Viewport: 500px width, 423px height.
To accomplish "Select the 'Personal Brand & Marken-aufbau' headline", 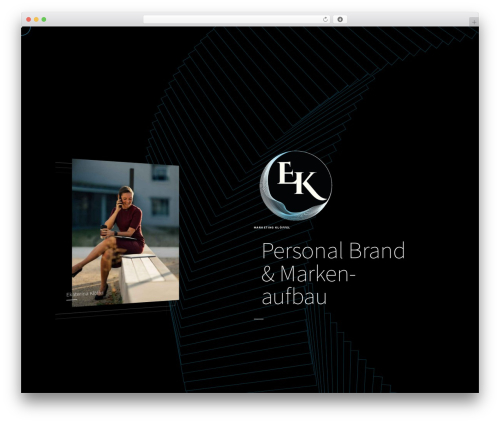I will [333, 274].
